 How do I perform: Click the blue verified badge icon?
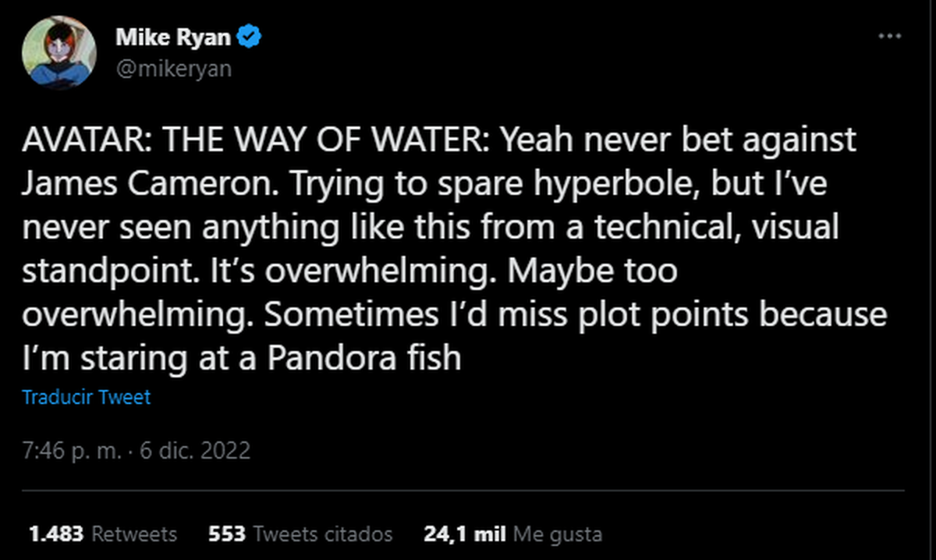click(x=250, y=36)
